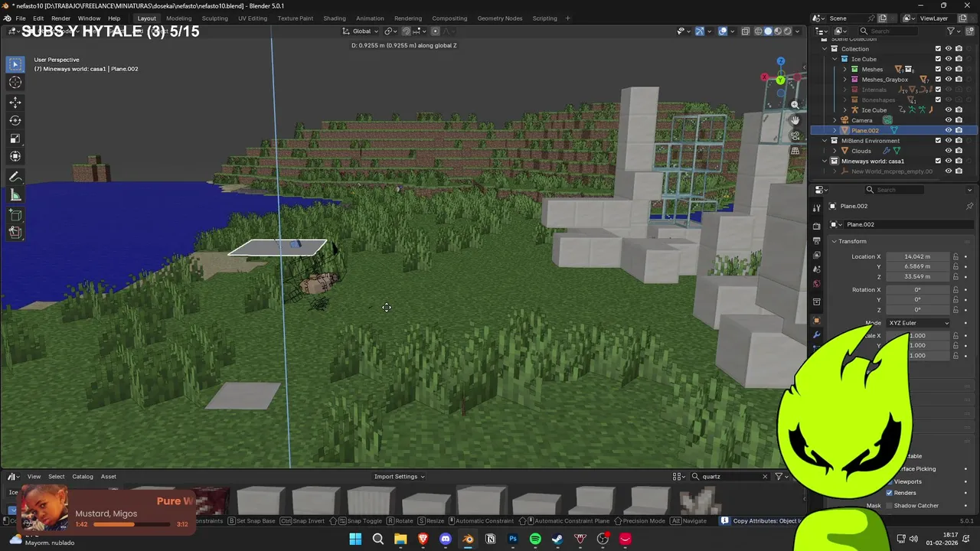This screenshot has width=980, height=551.
Task: Select the Move tool
Action: pyautogui.click(x=15, y=102)
